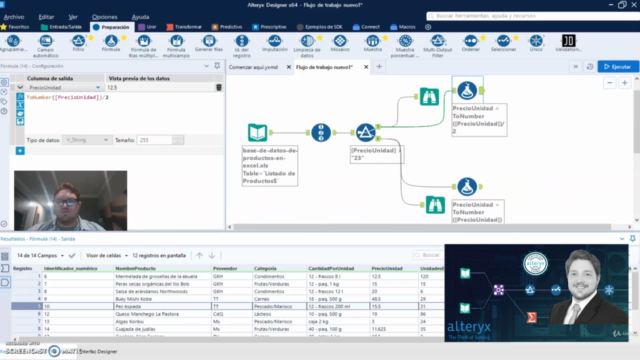Viewport: 640px width, 360px height.
Task: Open the Visor de celdas dropdown
Action: [107, 256]
